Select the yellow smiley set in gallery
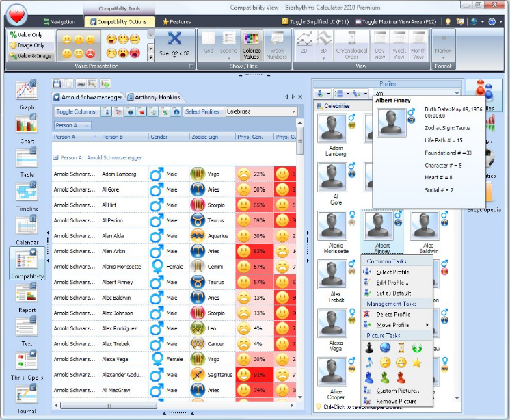 pyautogui.click(x=79, y=45)
